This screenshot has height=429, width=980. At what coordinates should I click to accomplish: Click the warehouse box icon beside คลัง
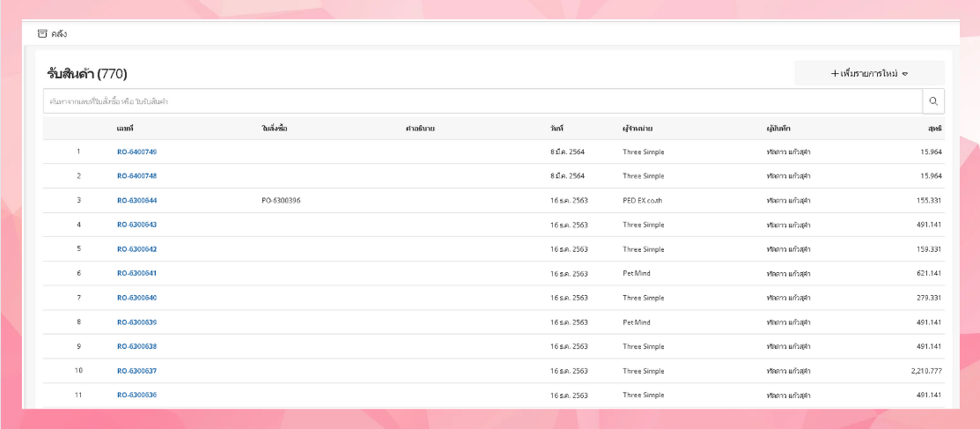[x=42, y=33]
